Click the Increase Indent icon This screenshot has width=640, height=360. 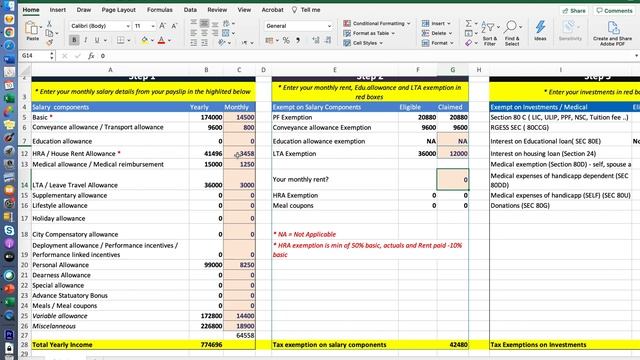click(x=204, y=42)
